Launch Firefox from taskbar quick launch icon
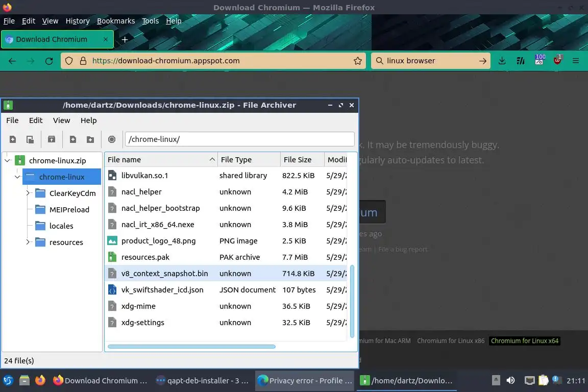The image size is (588, 392). pos(40,380)
